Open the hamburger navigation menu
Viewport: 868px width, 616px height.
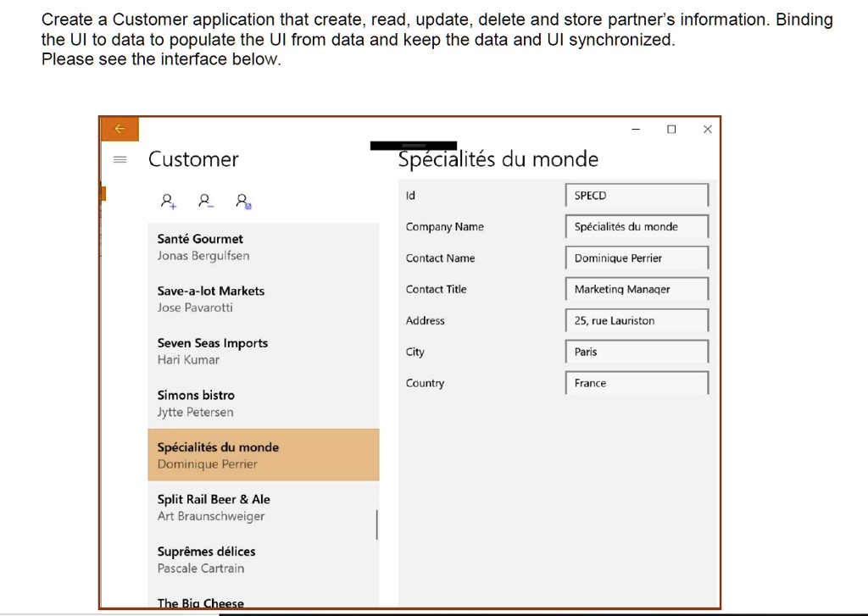tap(120, 158)
